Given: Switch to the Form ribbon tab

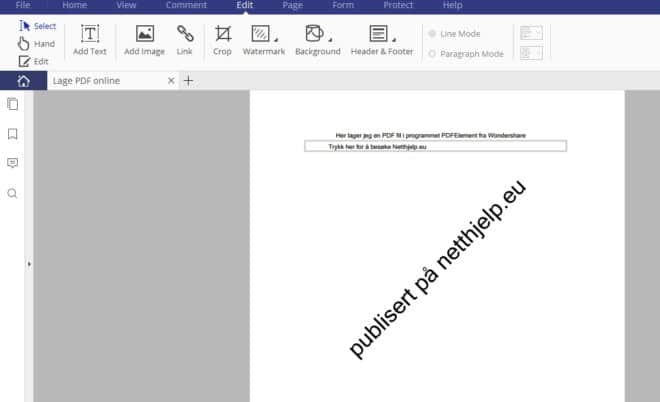Looking at the screenshot, I should click(343, 5).
